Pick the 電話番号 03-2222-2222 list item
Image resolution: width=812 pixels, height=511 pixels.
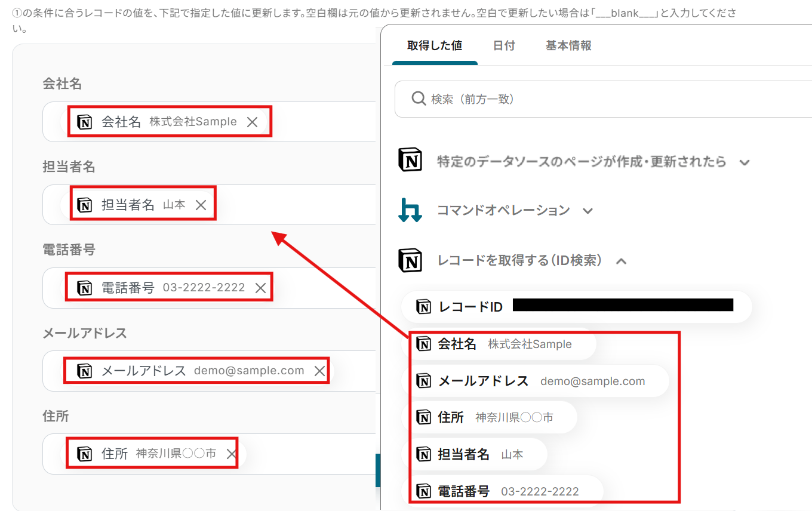point(502,491)
